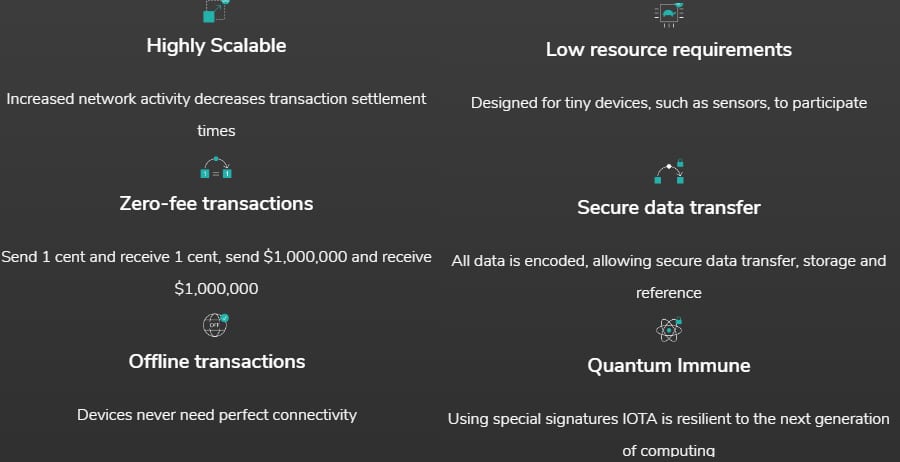900x462 pixels.
Task: Click the Quantum Immune heading
Action: point(668,365)
